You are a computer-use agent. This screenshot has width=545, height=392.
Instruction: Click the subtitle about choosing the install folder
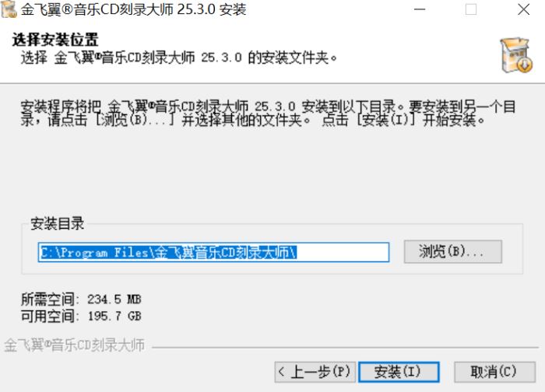click(x=178, y=58)
